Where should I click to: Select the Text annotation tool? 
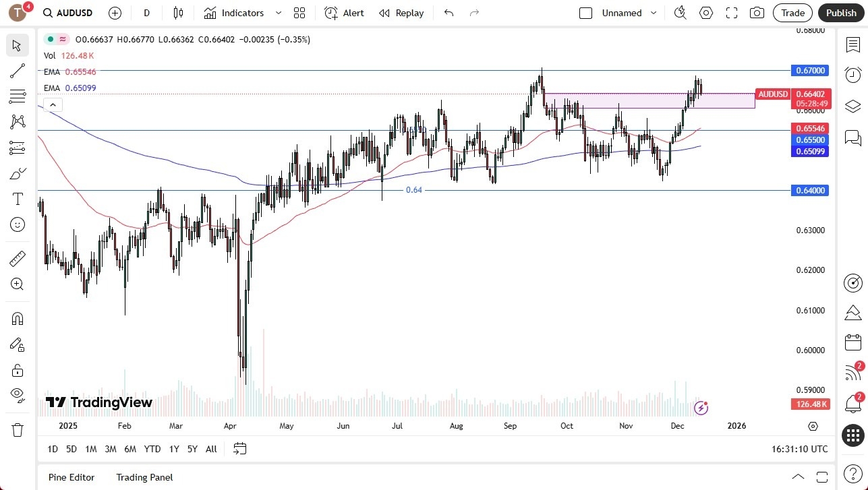pos(17,198)
